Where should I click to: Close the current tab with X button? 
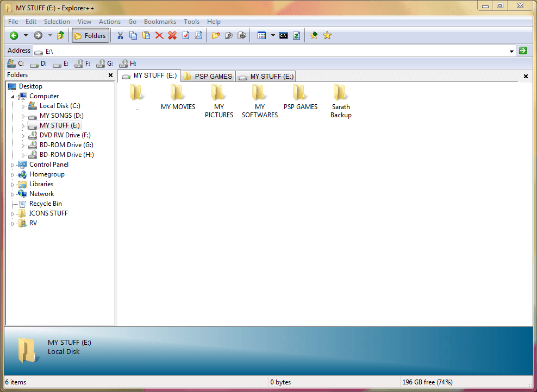(526, 76)
